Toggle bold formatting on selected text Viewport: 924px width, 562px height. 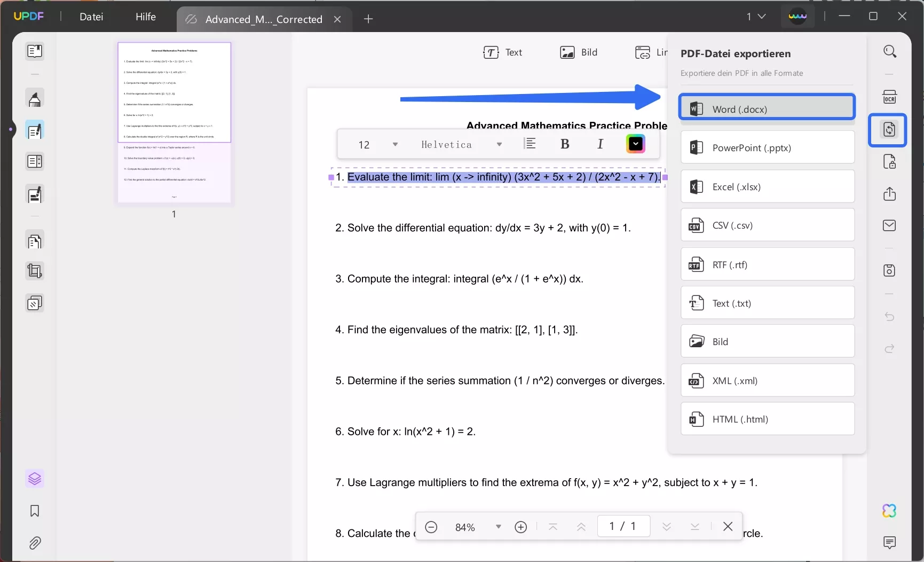[x=564, y=144]
